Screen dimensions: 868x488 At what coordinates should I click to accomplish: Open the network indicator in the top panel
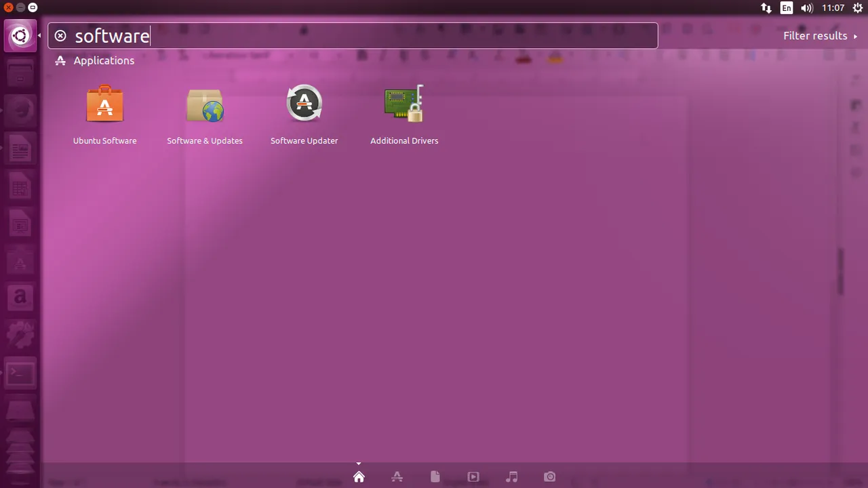[x=766, y=8]
